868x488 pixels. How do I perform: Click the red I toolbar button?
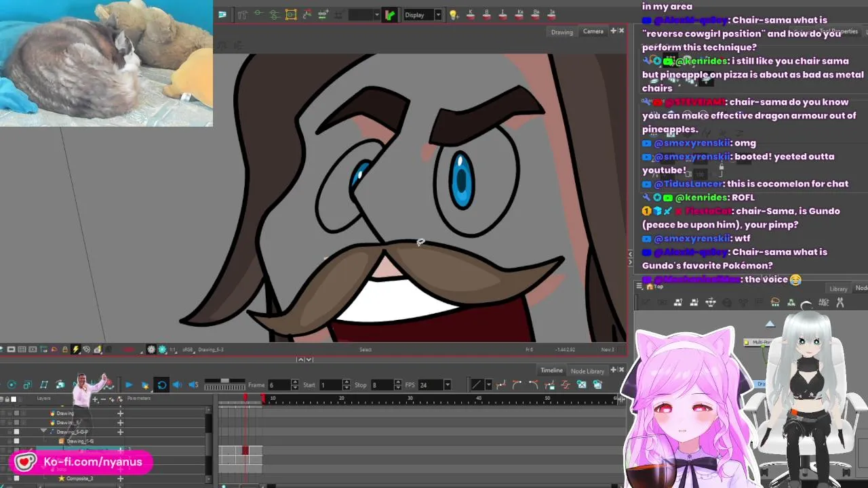point(503,15)
